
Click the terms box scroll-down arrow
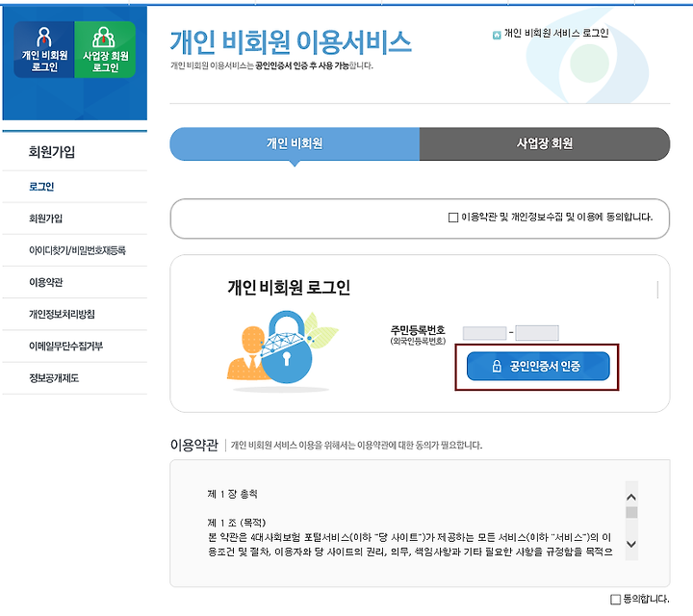point(631,544)
